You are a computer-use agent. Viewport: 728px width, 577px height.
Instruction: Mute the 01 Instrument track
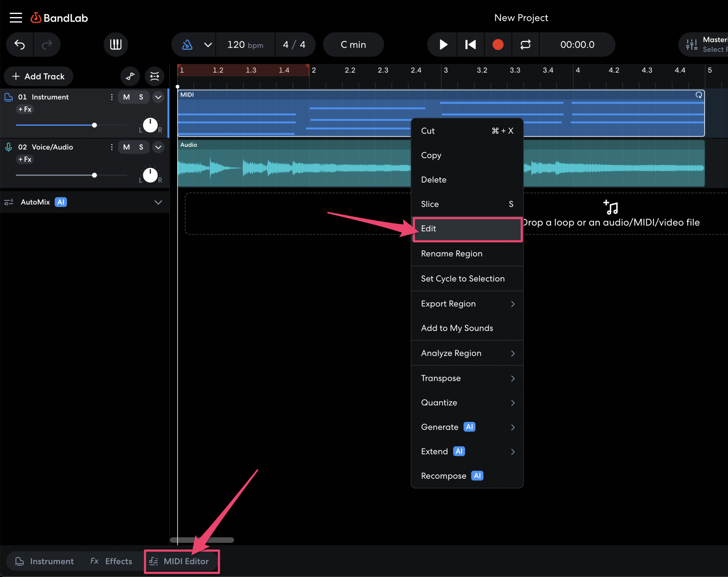(126, 97)
